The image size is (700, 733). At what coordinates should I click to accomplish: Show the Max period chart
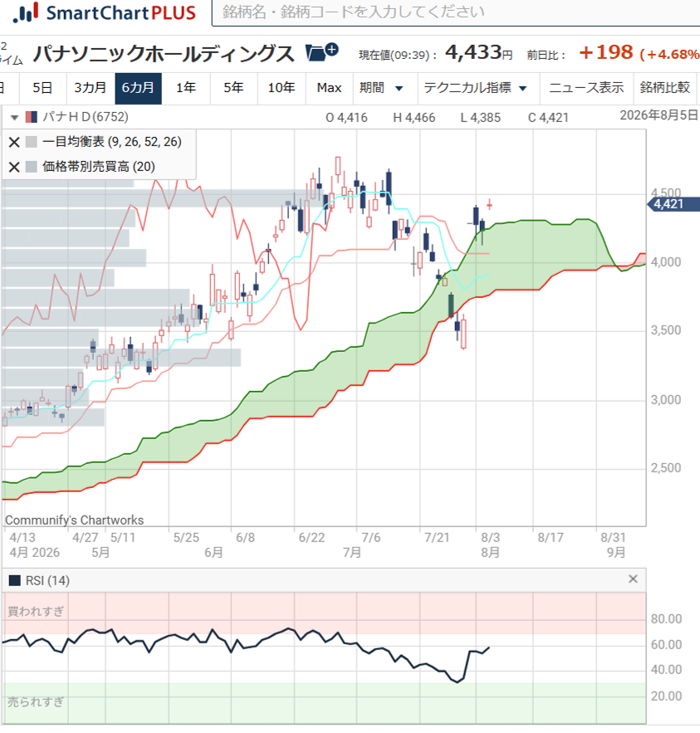point(329,88)
